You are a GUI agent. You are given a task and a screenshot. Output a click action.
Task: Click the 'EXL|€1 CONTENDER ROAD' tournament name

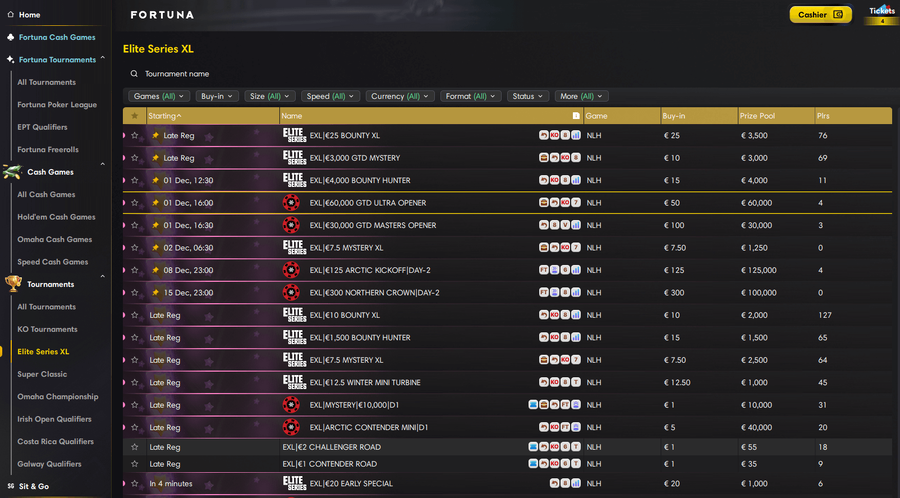click(329, 464)
